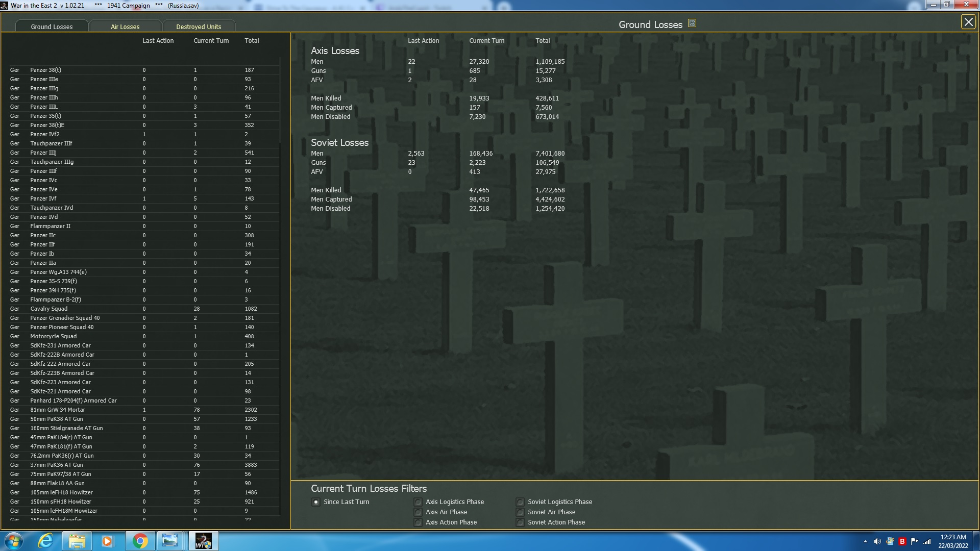The width and height of the screenshot is (980, 551).
Task: Select the Panzer Pioneer Squad 40 row
Action: (144, 328)
